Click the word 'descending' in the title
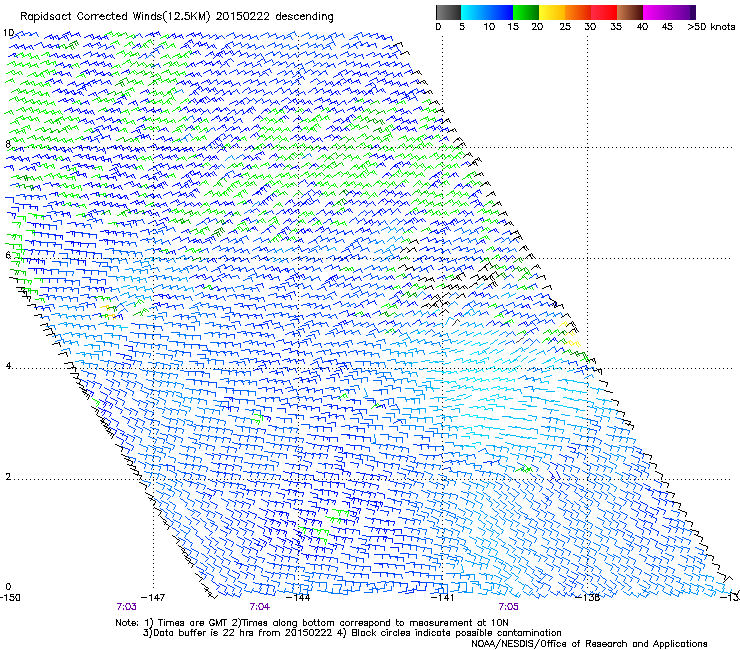Viewport: 740px width, 650px height. click(x=304, y=17)
